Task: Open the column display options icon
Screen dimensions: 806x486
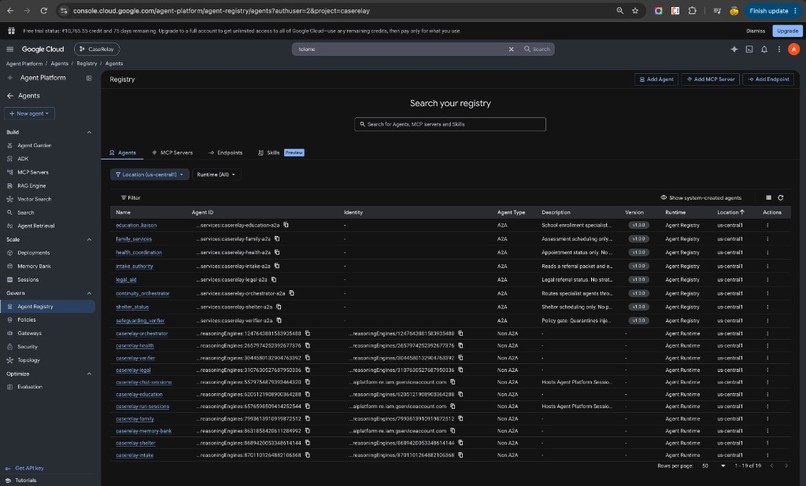Action: coord(768,197)
